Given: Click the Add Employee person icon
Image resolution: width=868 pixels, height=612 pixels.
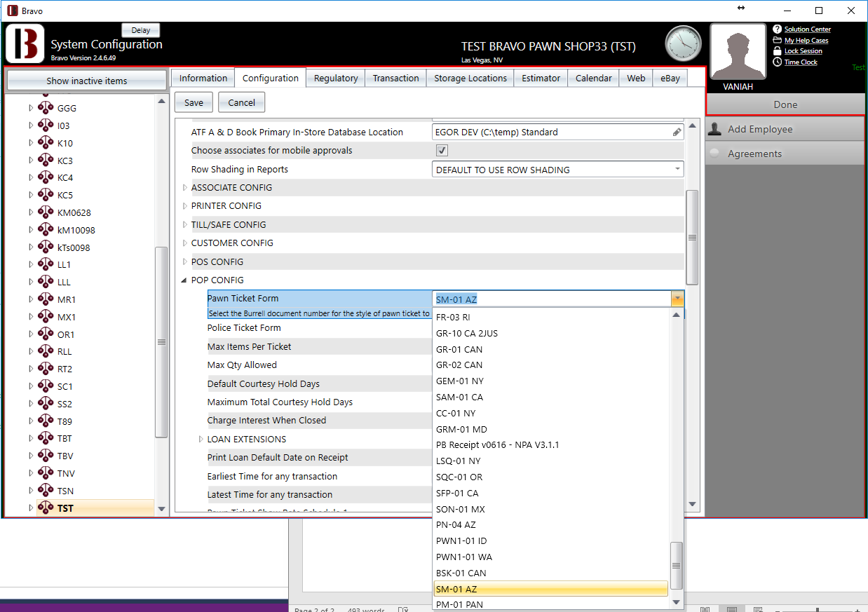Looking at the screenshot, I should pyautogui.click(x=715, y=129).
